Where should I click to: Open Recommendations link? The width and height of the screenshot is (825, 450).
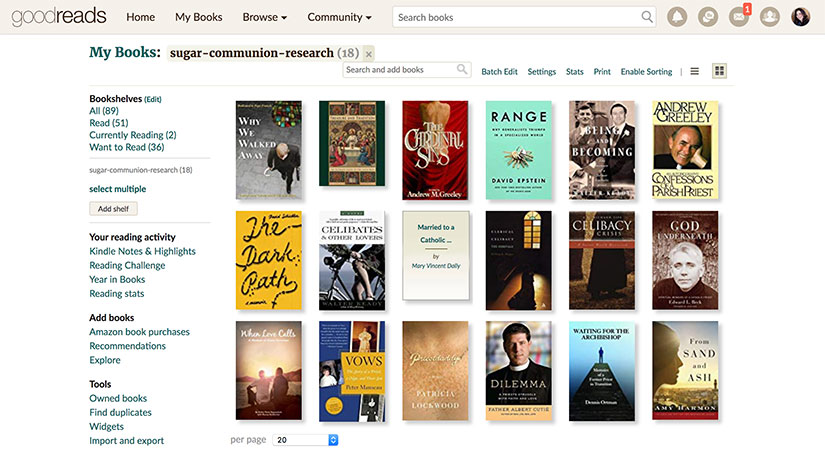pos(127,346)
